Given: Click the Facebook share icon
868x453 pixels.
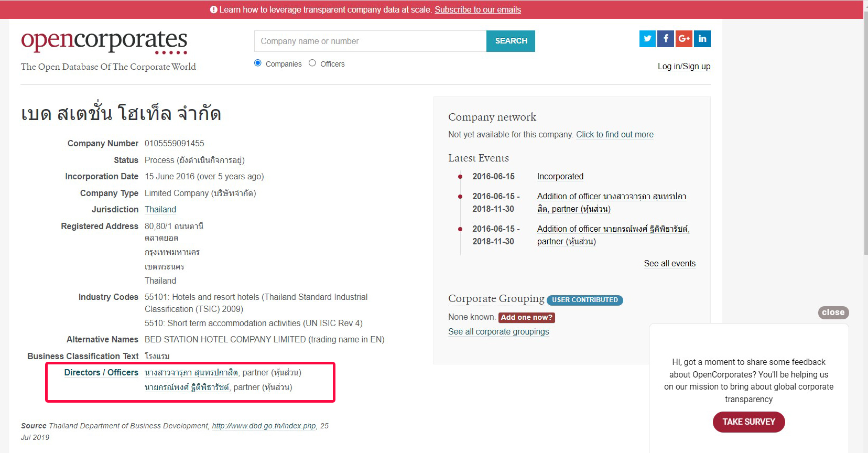Looking at the screenshot, I should click(x=666, y=39).
